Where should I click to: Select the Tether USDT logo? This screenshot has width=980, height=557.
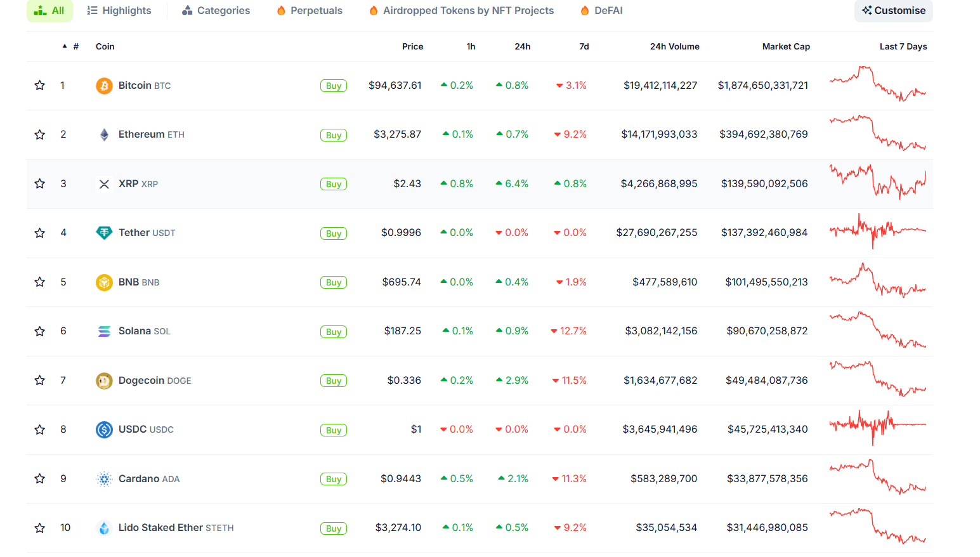click(x=104, y=233)
